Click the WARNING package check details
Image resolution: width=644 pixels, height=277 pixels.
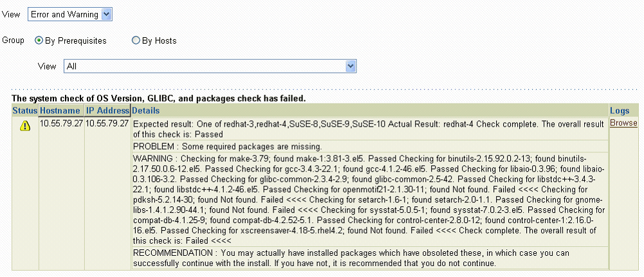pos(369,199)
